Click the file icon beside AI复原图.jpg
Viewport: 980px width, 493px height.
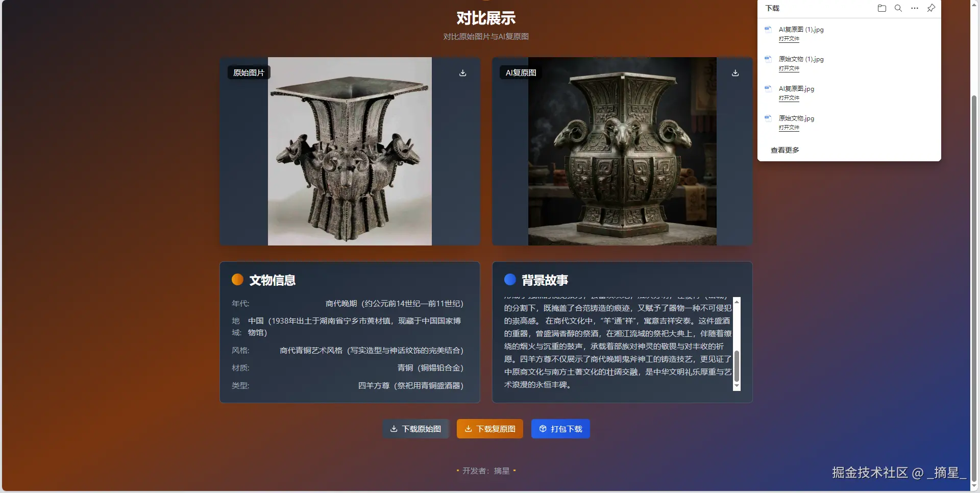tap(768, 88)
